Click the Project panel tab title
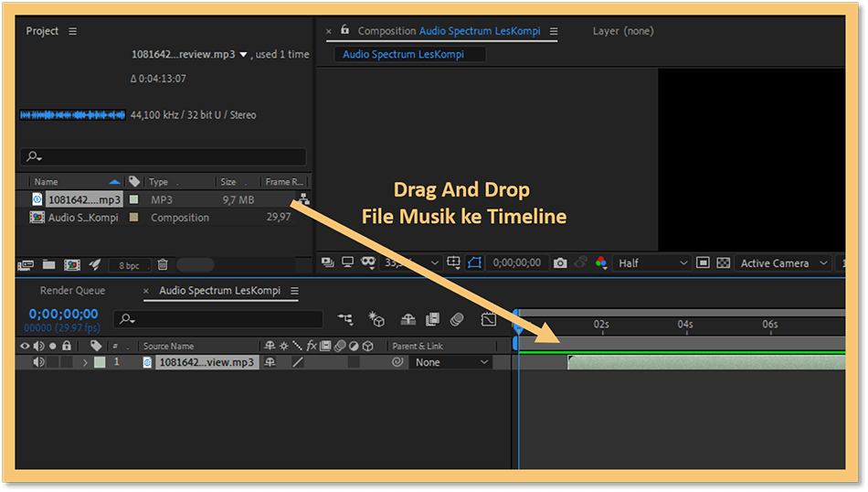The height and width of the screenshot is (492, 868). (x=42, y=31)
